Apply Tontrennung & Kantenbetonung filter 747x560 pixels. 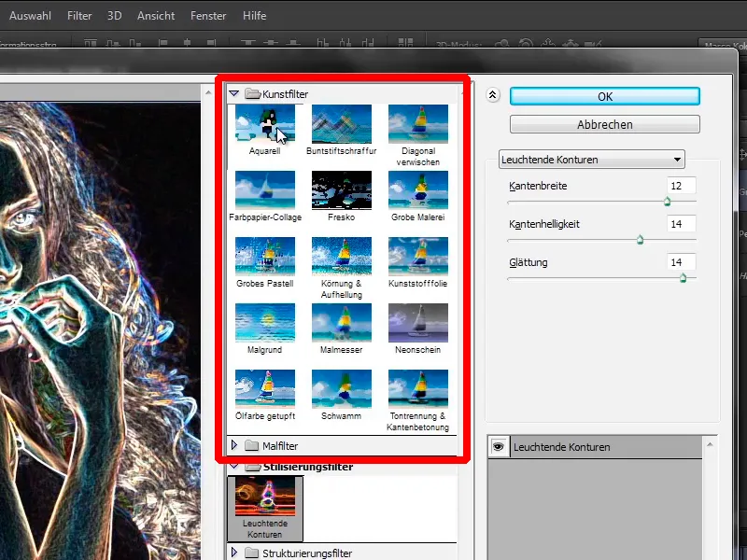point(418,389)
